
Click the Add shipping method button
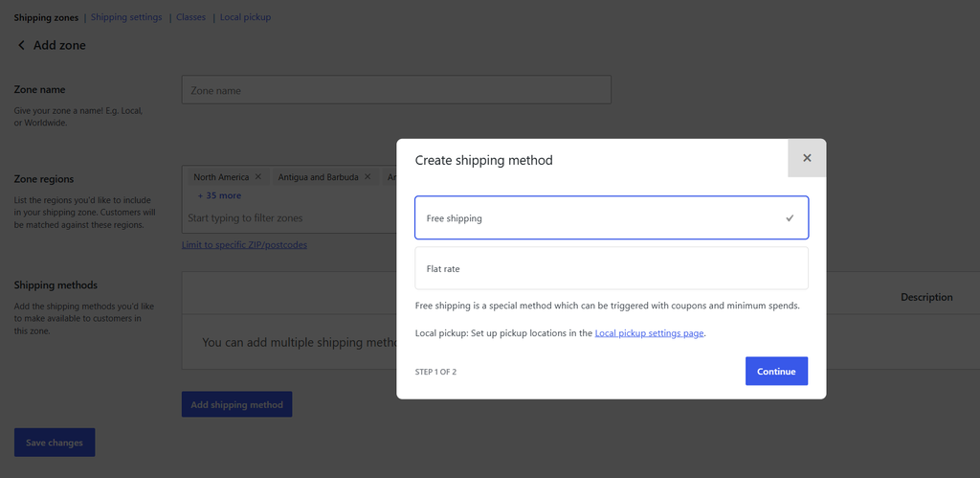pyautogui.click(x=237, y=405)
